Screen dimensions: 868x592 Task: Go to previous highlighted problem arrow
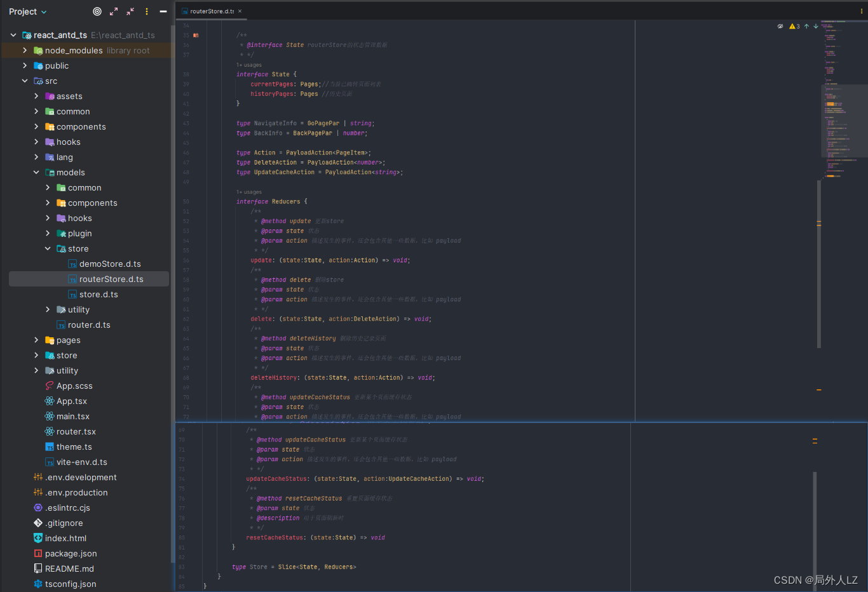click(x=806, y=26)
